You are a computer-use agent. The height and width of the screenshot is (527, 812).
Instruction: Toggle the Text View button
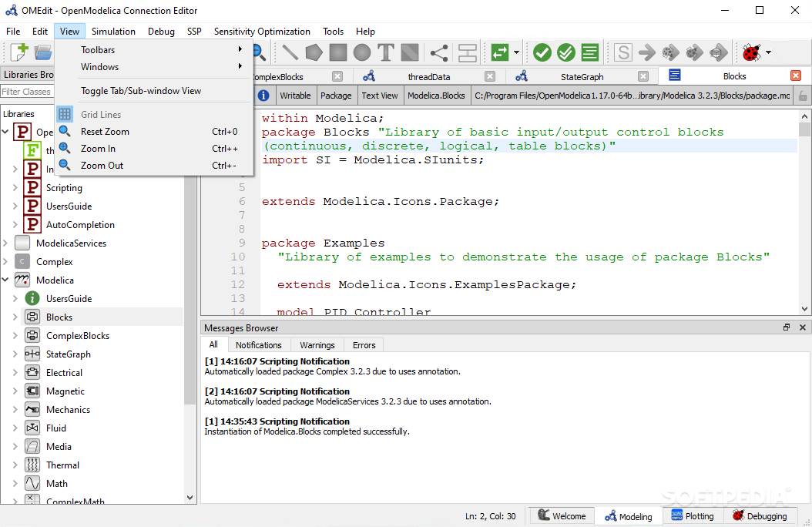point(380,96)
